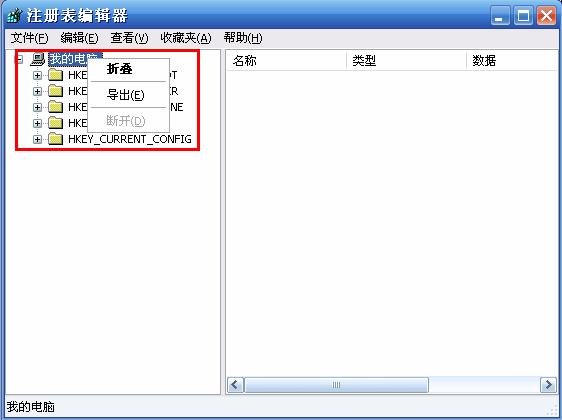Viewport: 562px width, 420px height.
Task: Select the second registry hive folder icon
Action: [56, 91]
